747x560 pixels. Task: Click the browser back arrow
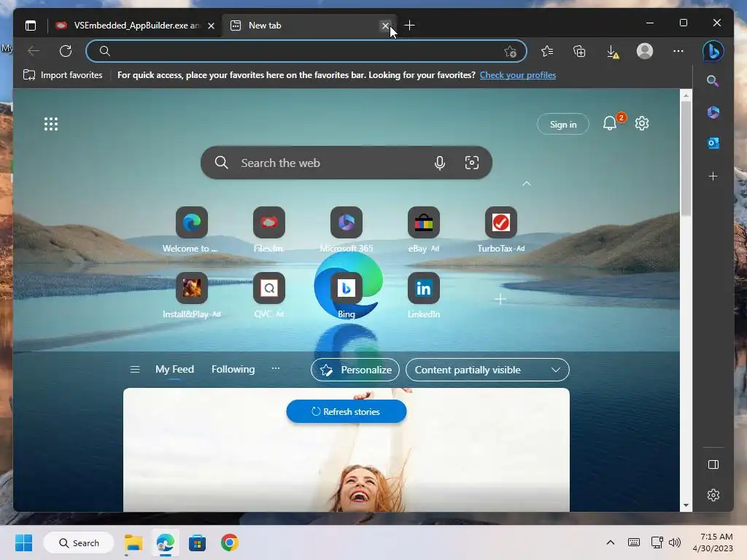tap(34, 51)
